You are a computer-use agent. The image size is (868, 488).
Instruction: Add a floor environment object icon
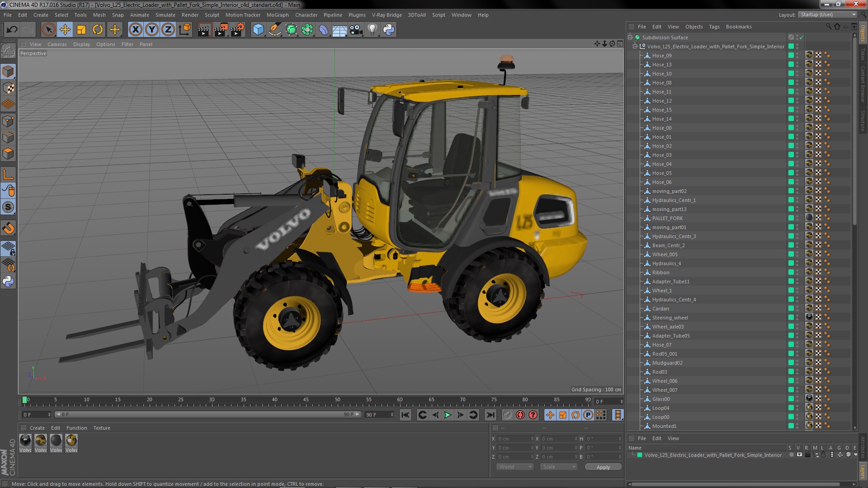point(340,30)
